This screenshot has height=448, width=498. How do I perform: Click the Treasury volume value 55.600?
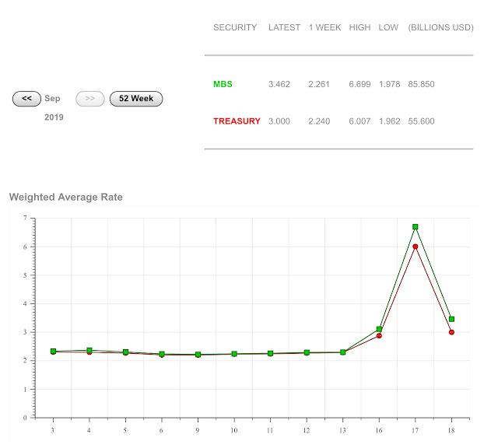coord(421,121)
